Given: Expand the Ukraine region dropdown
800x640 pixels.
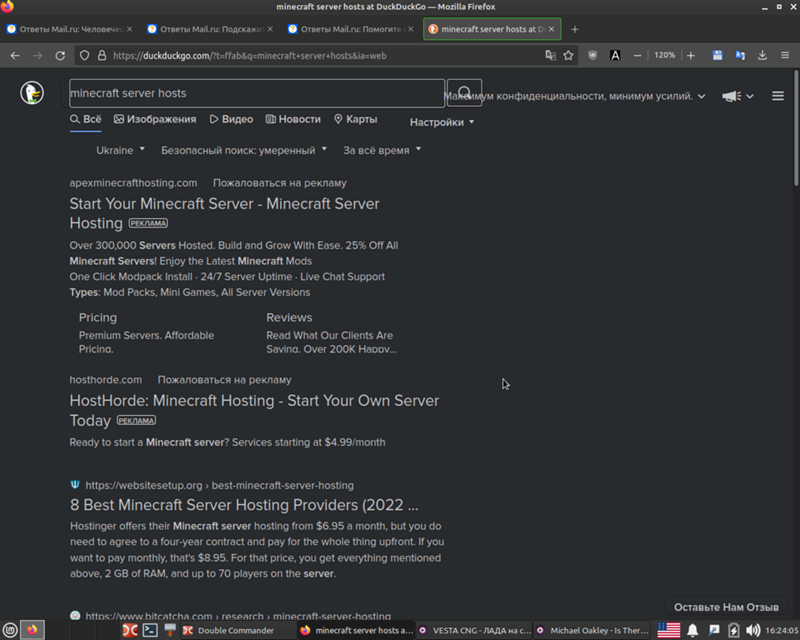Looking at the screenshot, I should tap(120, 150).
